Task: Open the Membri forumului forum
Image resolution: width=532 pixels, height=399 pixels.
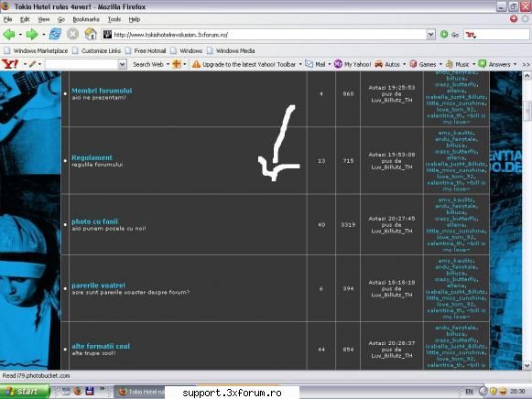Action: tap(102, 91)
